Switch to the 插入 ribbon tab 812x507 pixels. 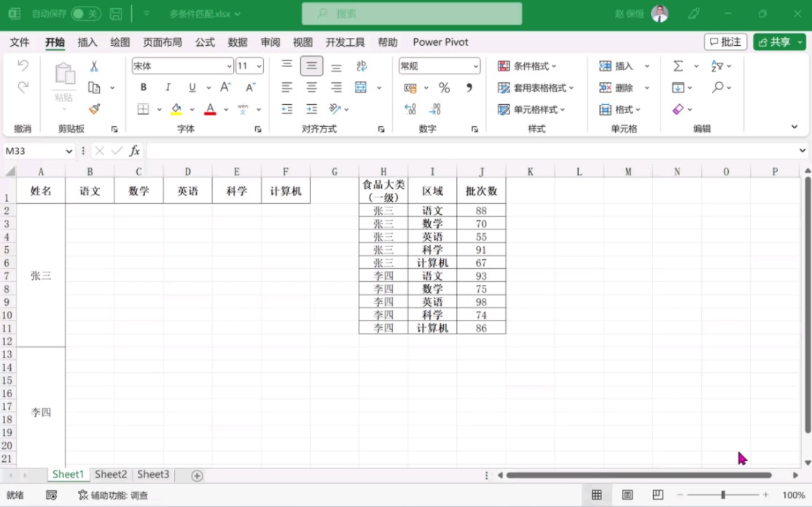coord(87,42)
